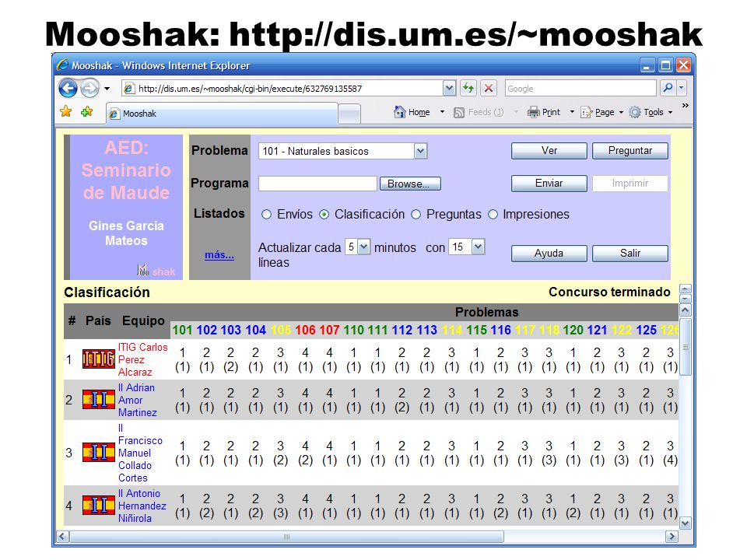The width and height of the screenshot is (747, 560).
Task: Click the Ver button
Action: click(549, 151)
